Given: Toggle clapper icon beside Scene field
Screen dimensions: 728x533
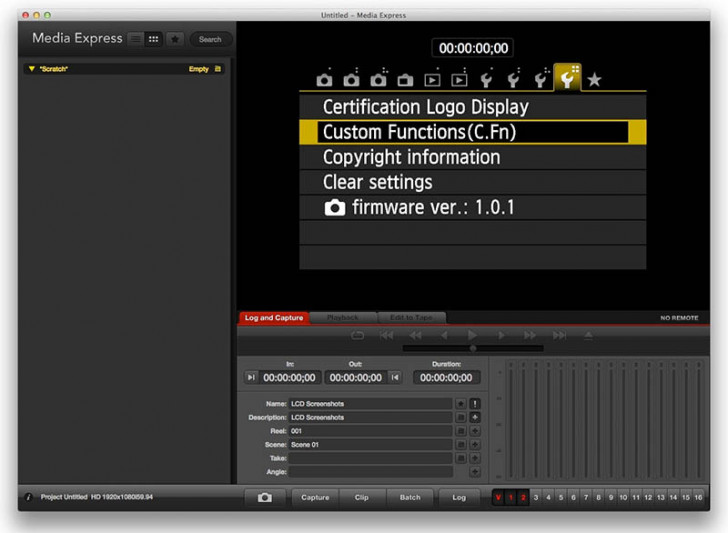Looking at the screenshot, I should click(461, 444).
